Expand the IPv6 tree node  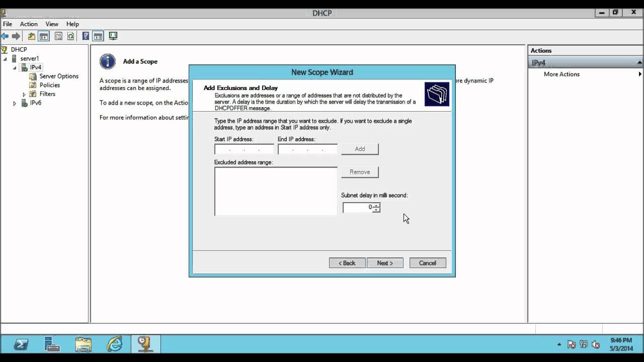click(15, 103)
